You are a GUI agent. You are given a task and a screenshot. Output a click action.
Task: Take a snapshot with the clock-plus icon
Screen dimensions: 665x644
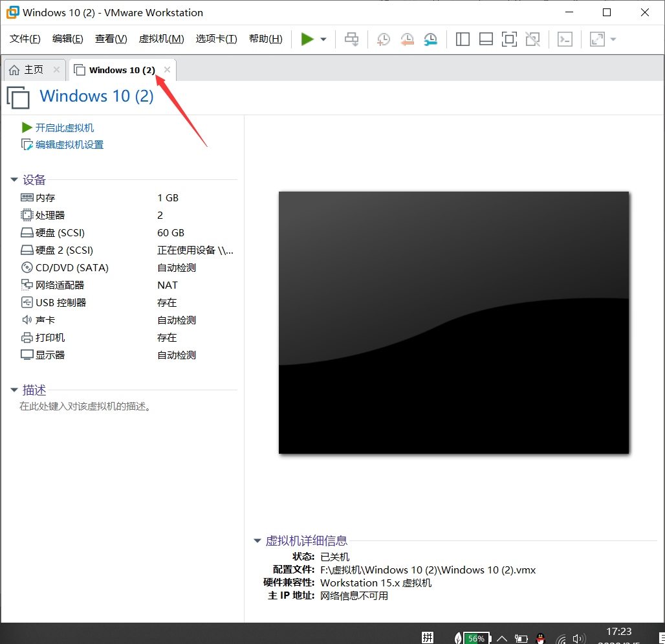coord(384,39)
